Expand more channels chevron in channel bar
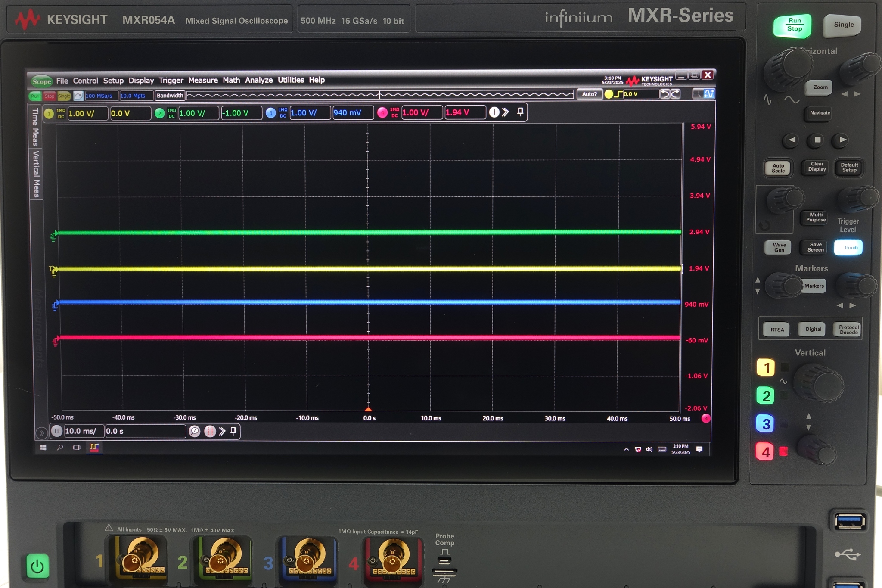The height and width of the screenshot is (588, 882). pyautogui.click(x=506, y=112)
